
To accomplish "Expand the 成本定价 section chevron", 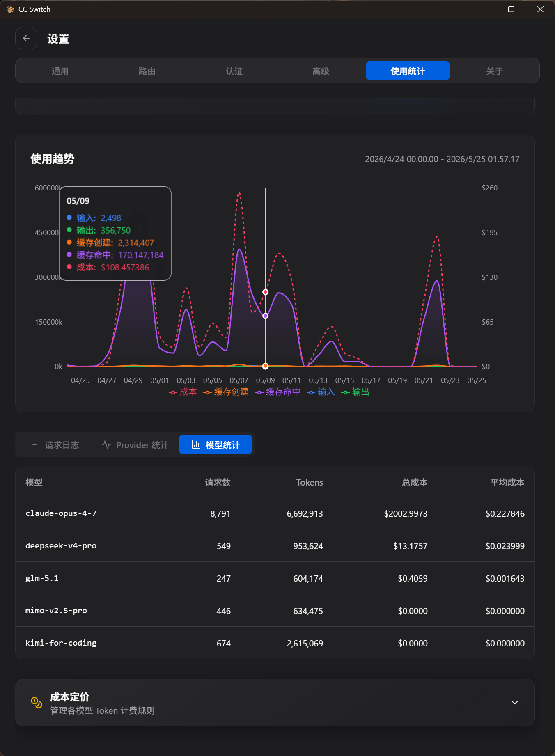I will click(515, 703).
